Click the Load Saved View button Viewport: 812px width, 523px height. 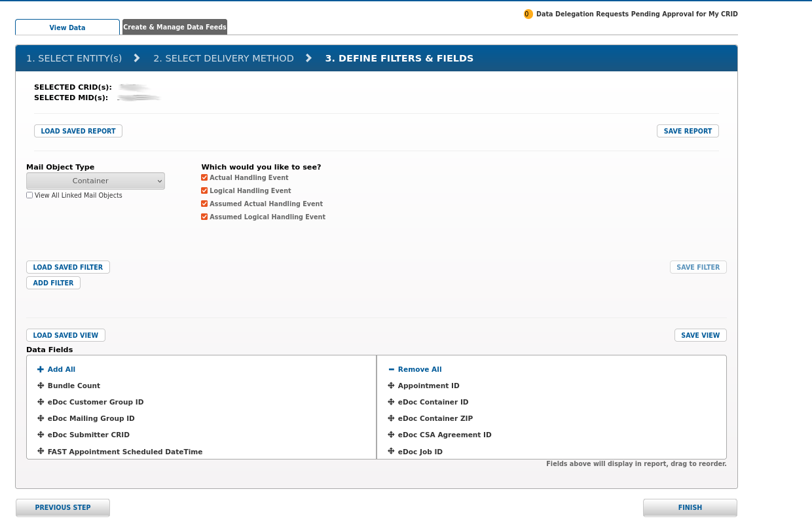pos(65,335)
